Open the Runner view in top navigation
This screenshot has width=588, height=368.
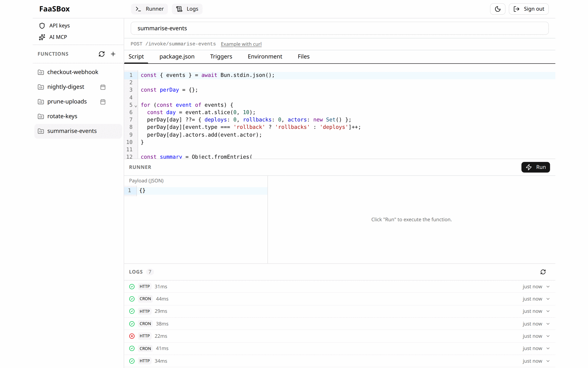coord(149,9)
